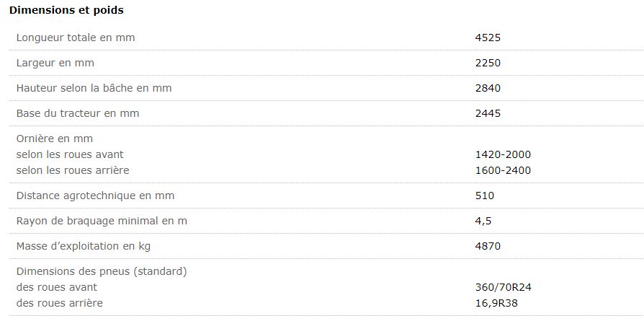Click the height value 2840
The image size is (644, 316).
(488, 88)
